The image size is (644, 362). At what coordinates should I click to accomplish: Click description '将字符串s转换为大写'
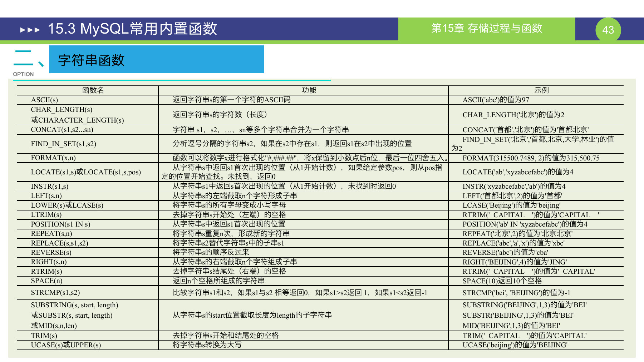(207, 344)
